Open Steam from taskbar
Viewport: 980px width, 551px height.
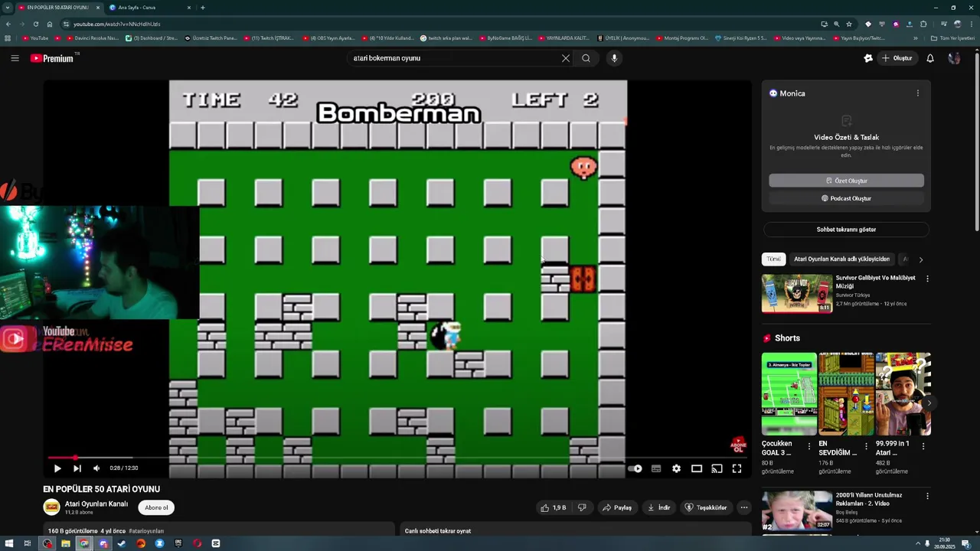[122, 543]
